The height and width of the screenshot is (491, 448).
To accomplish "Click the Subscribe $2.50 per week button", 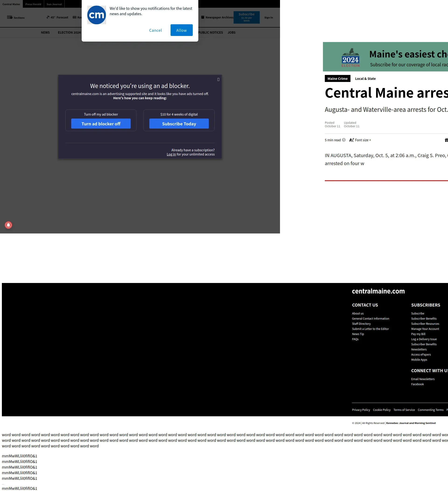I will pyautogui.click(x=246, y=17).
